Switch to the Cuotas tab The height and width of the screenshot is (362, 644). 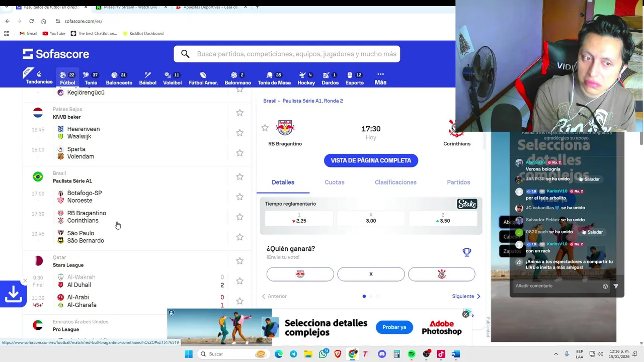point(335,183)
